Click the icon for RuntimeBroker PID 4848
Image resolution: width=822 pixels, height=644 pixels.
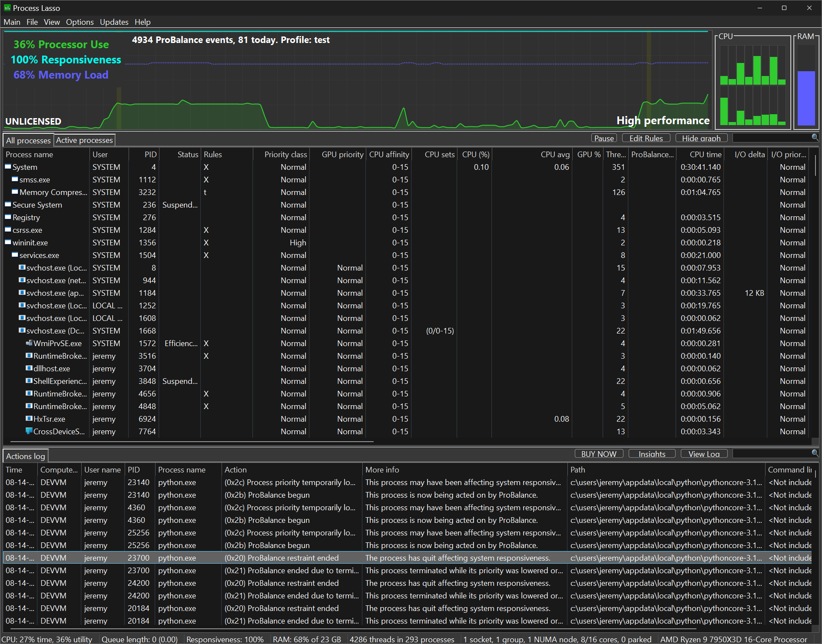[x=29, y=406]
